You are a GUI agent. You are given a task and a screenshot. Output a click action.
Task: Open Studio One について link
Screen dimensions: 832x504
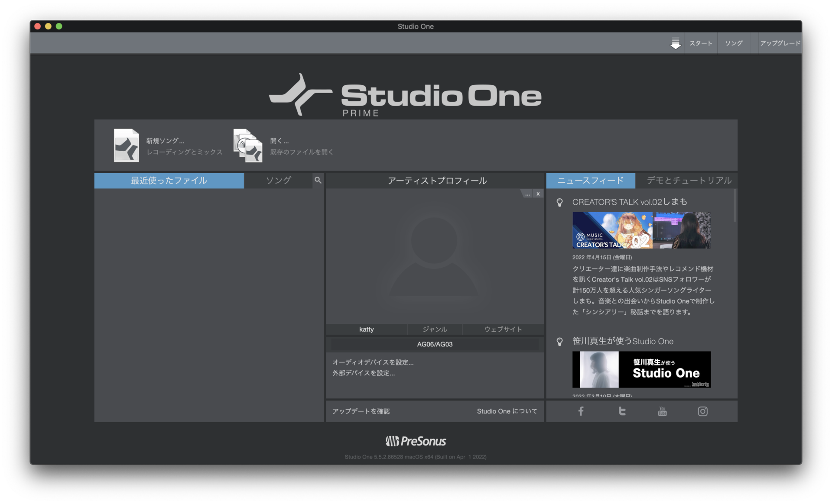coord(507,411)
